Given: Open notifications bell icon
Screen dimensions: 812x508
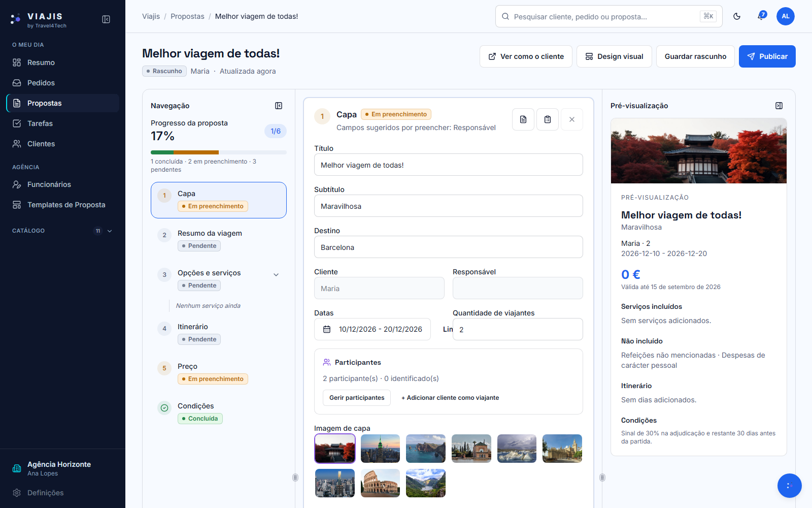Looking at the screenshot, I should click(761, 16).
